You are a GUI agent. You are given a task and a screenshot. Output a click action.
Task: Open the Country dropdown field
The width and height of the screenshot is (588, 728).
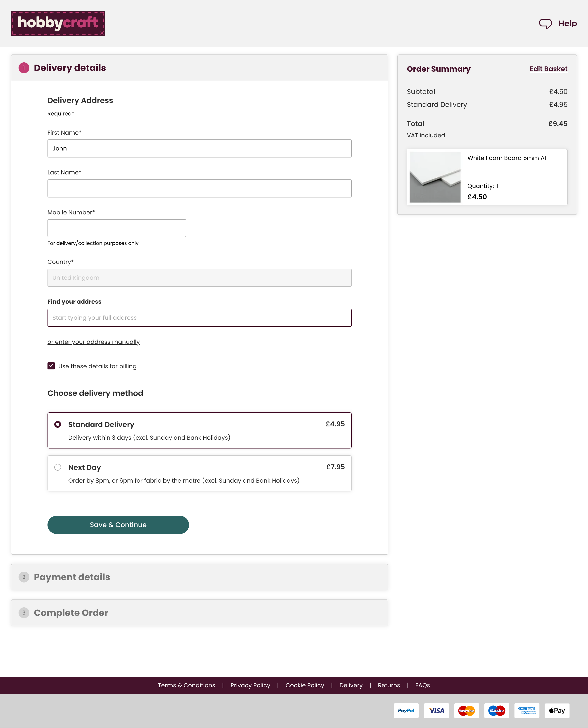coord(199,277)
